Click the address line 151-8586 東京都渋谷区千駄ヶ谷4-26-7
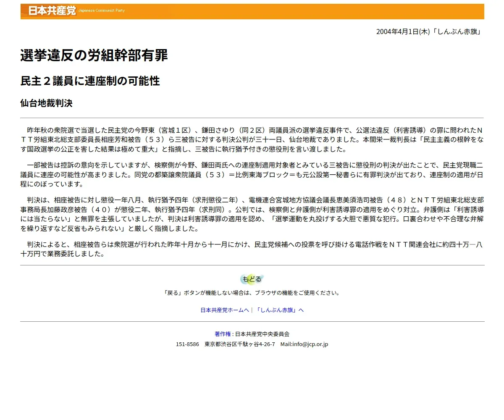This screenshot has width=504, height=420. coord(225,344)
